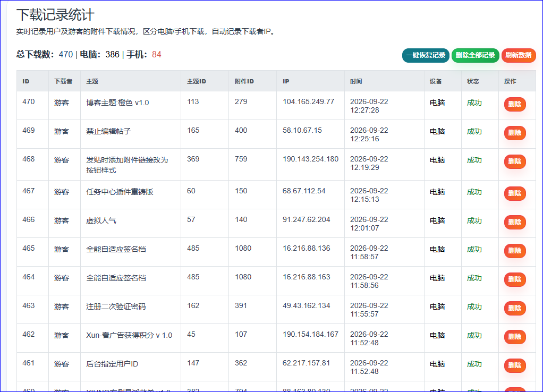Remove record 463 via its 删除 button
The height and width of the screenshot is (392, 543).
click(x=515, y=309)
